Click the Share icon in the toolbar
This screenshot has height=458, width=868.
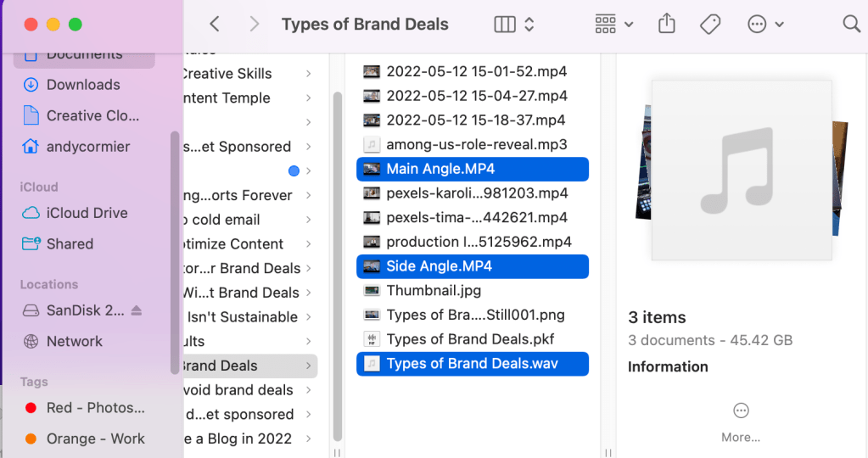667,25
